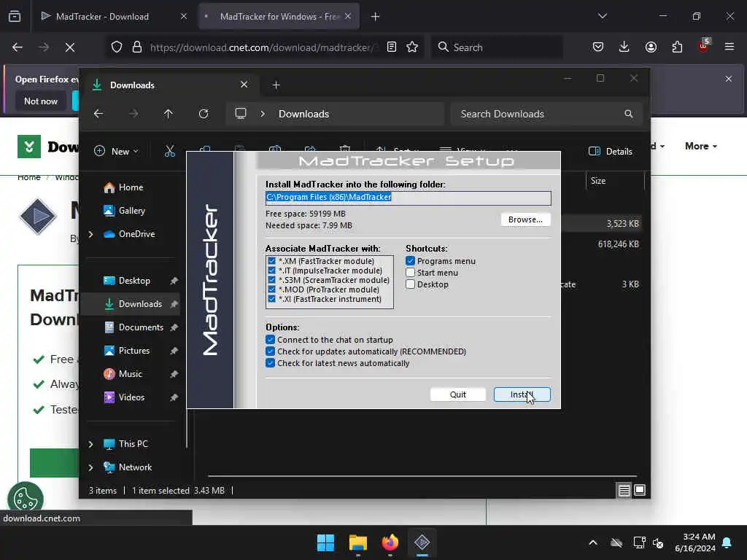Open the New dropdown in Explorer

click(116, 152)
